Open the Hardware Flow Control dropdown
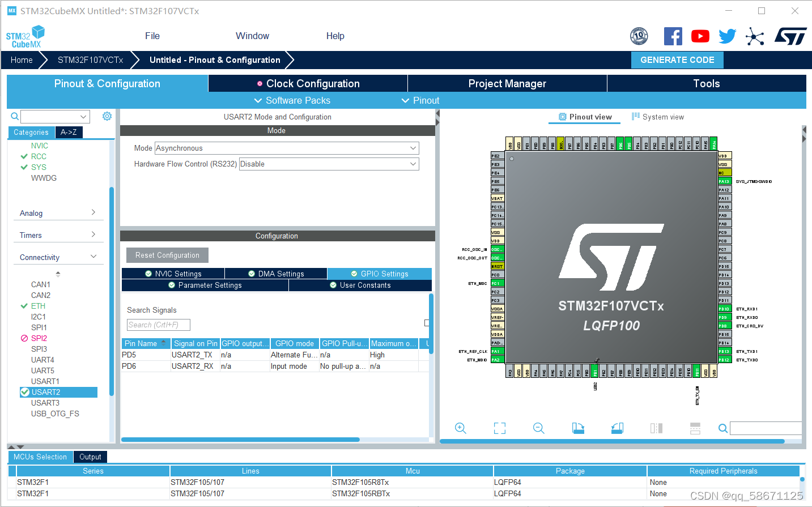This screenshot has width=812, height=507. pyautogui.click(x=413, y=164)
